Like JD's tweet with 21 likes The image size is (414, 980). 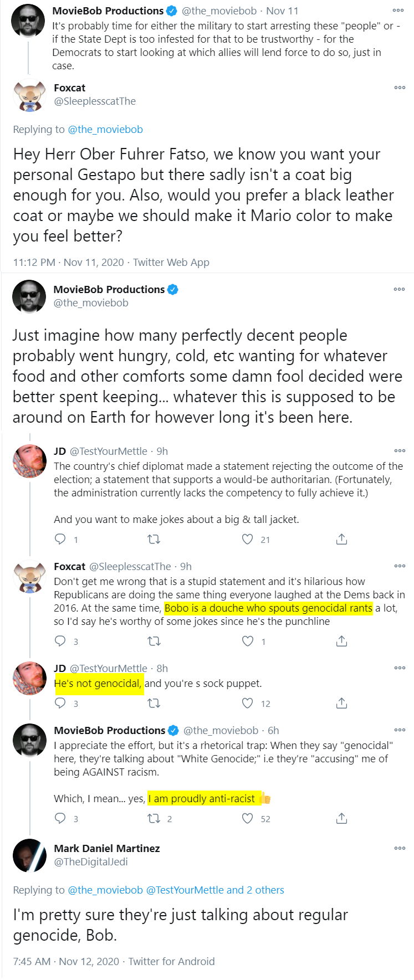click(x=248, y=539)
